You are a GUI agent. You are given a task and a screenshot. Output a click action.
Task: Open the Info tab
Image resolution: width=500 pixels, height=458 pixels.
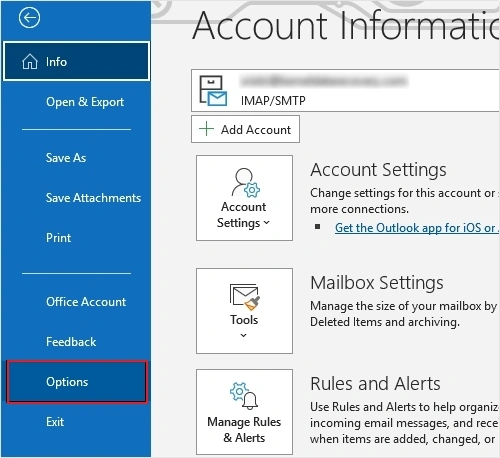(x=76, y=61)
